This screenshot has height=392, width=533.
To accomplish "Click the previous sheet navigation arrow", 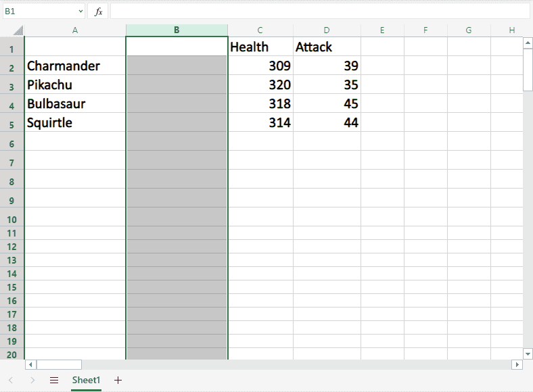I will (x=11, y=381).
